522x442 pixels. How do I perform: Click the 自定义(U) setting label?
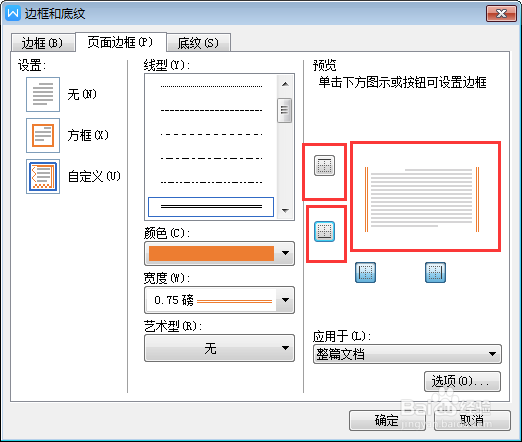(94, 176)
